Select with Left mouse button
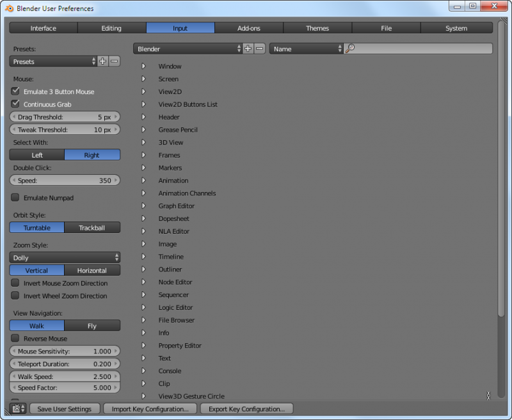Viewport: 512px width, 420px height. click(37, 155)
